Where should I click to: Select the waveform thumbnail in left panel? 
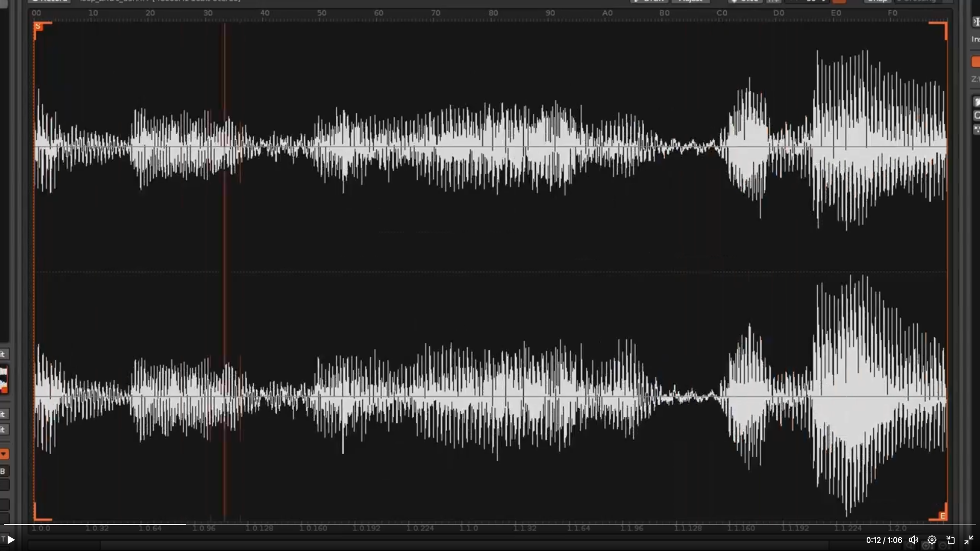(4, 379)
